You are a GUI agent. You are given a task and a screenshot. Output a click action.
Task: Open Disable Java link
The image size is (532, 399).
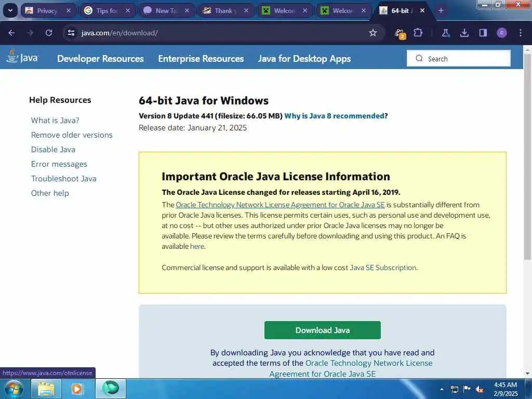point(53,150)
